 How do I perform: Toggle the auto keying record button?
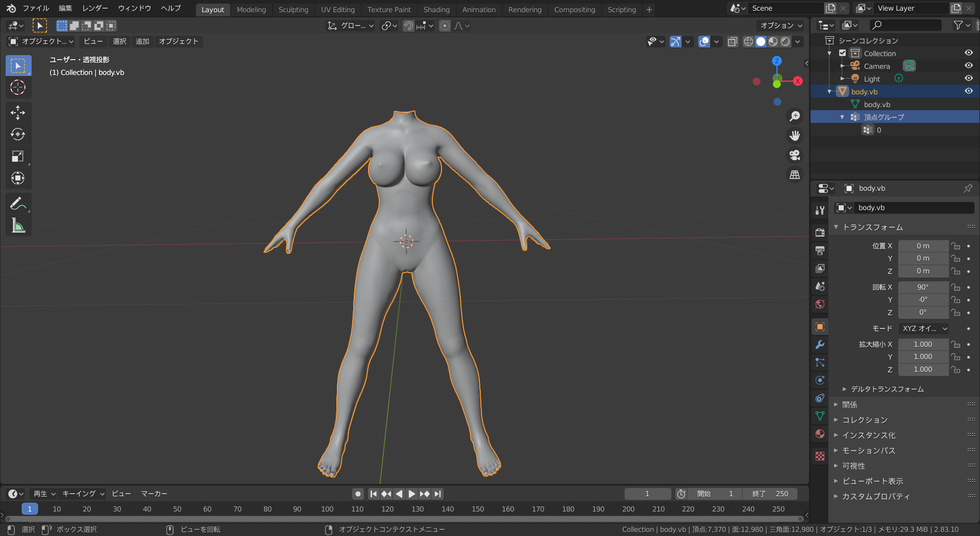click(358, 494)
